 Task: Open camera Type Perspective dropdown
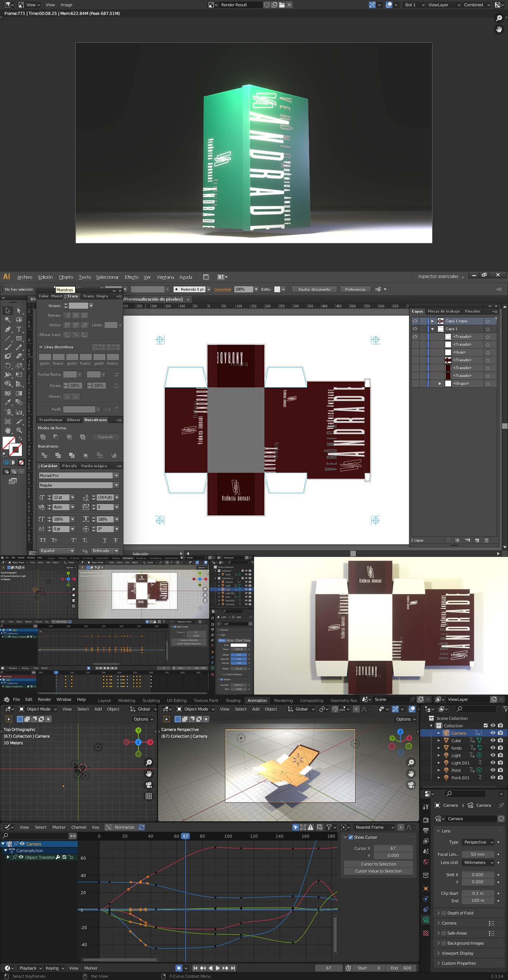tap(478, 842)
